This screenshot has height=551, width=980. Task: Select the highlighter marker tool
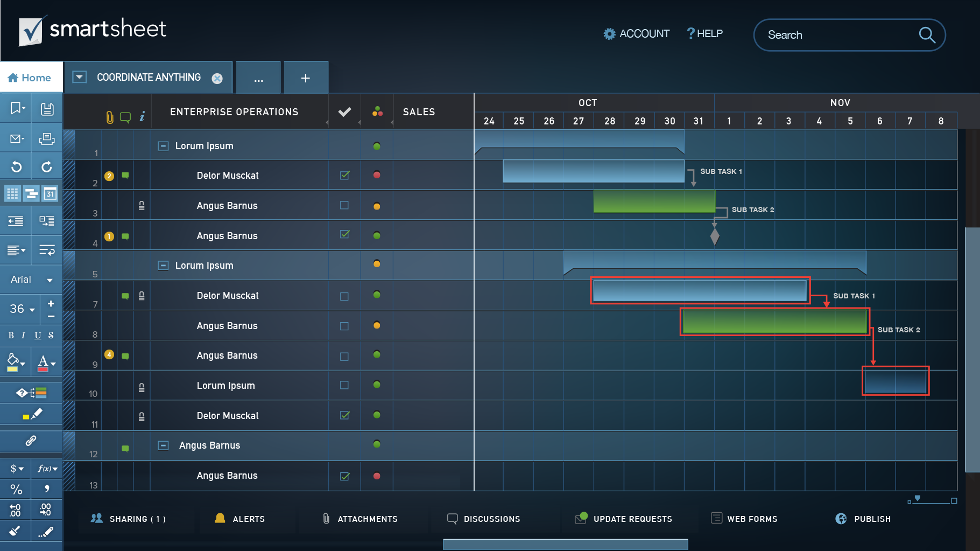32,415
